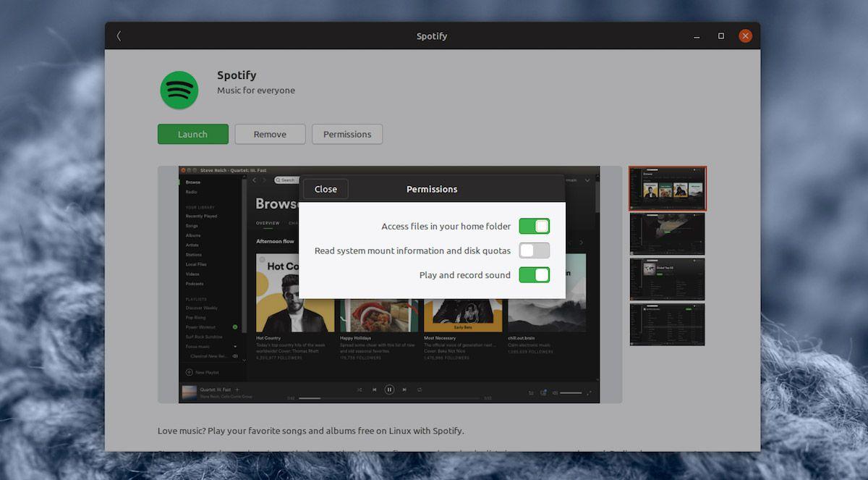Go back using the header back arrow
This screenshot has height=480, width=868.
coord(119,36)
